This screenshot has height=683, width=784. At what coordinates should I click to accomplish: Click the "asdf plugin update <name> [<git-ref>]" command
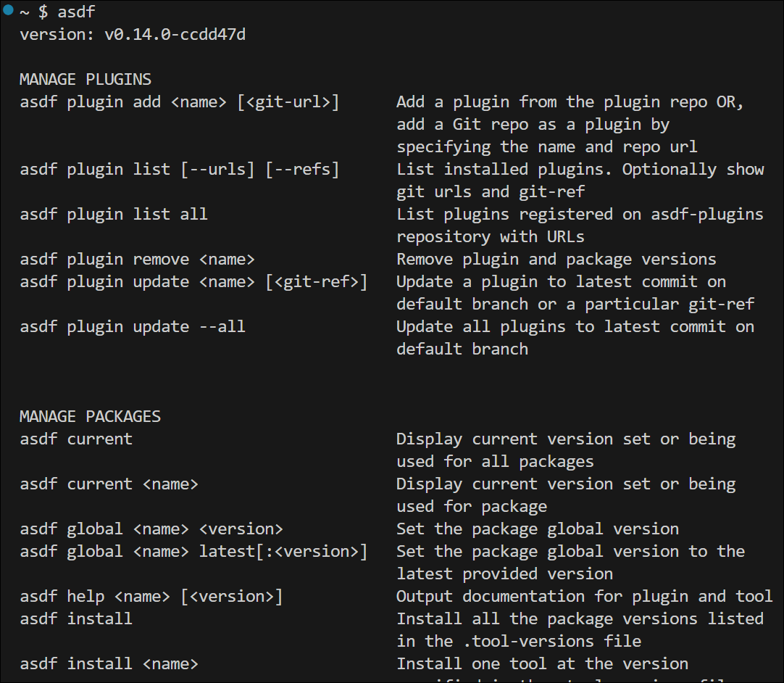pyautogui.click(x=193, y=281)
